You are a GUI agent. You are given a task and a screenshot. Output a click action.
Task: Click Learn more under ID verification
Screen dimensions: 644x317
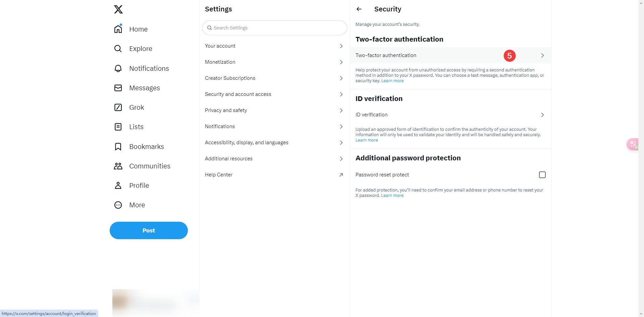[x=367, y=140]
